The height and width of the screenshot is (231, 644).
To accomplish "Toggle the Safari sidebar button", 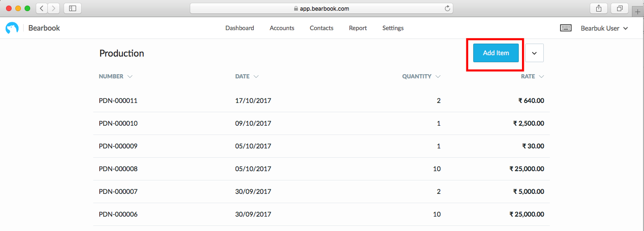I will point(72,8).
